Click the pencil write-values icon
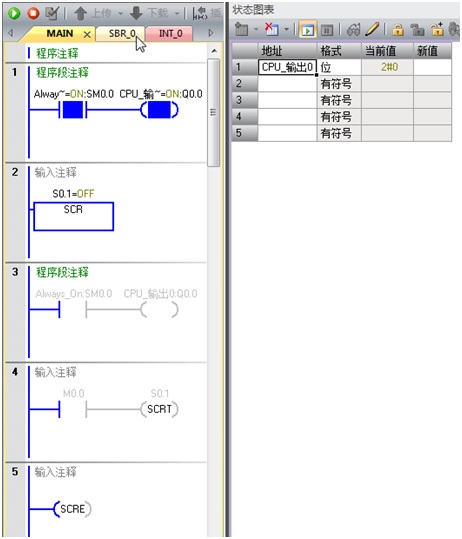 (x=372, y=30)
